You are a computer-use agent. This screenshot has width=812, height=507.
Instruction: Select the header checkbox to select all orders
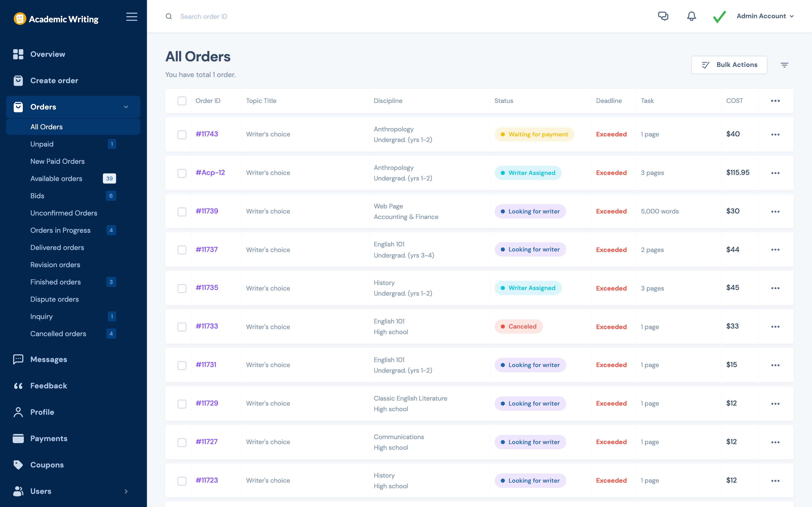pos(182,101)
